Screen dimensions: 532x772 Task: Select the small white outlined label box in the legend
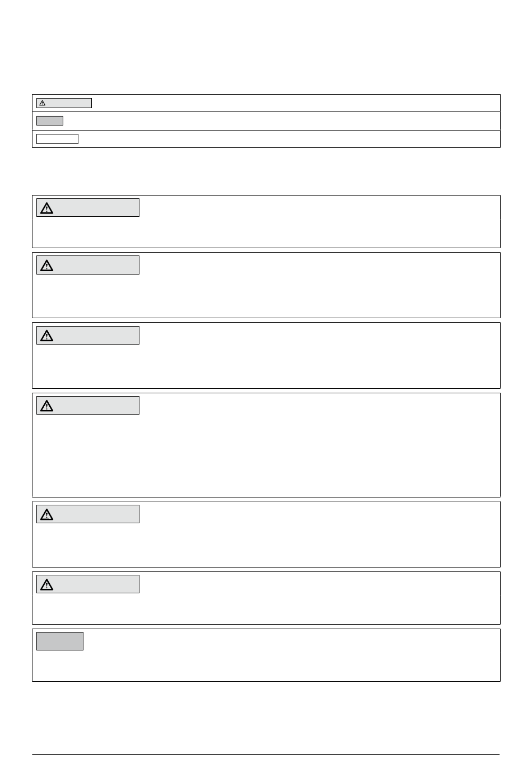57,139
